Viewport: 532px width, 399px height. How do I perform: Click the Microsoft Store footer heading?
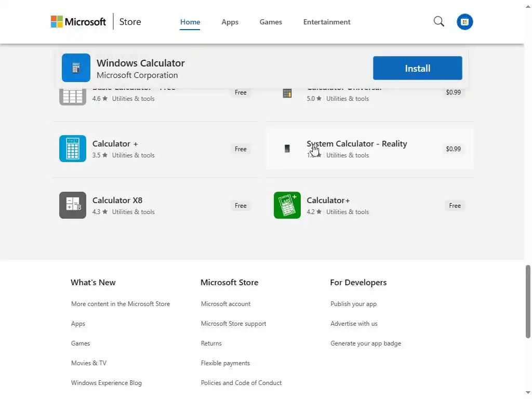pyautogui.click(x=229, y=282)
